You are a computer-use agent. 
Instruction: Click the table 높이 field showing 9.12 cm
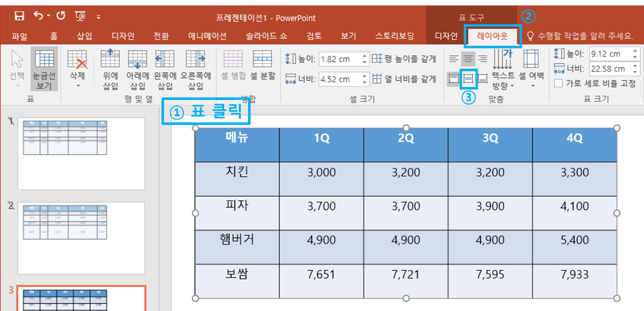[x=609, y=54]
